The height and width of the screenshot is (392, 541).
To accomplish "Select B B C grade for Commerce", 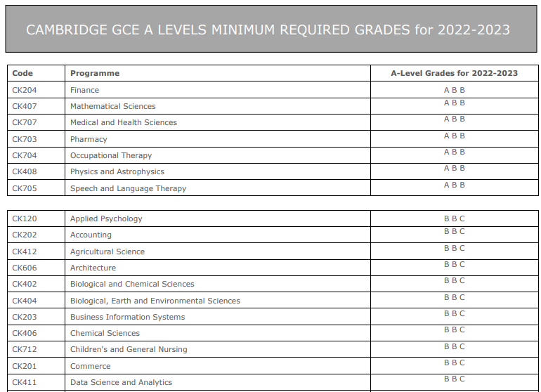I will [455, 363].
